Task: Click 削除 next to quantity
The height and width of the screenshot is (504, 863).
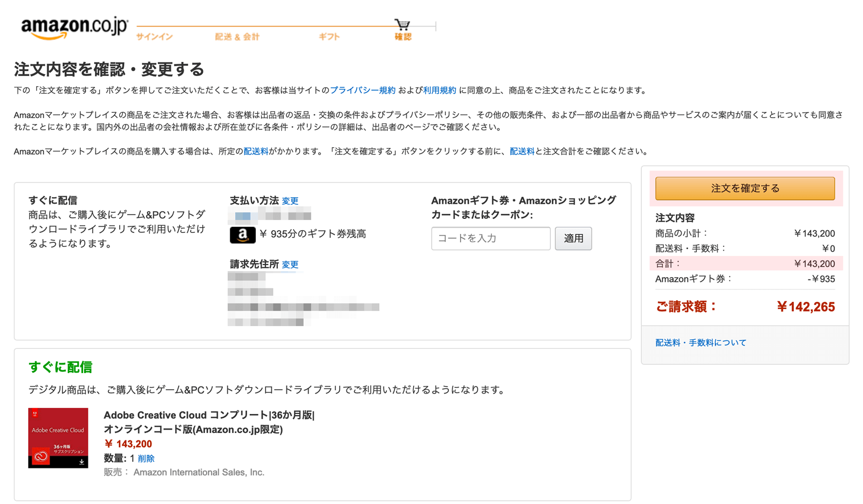Action: (146, 459)
